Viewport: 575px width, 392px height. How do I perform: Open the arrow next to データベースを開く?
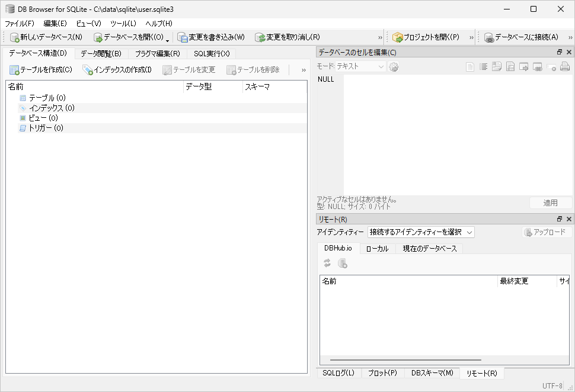(168, 39)
